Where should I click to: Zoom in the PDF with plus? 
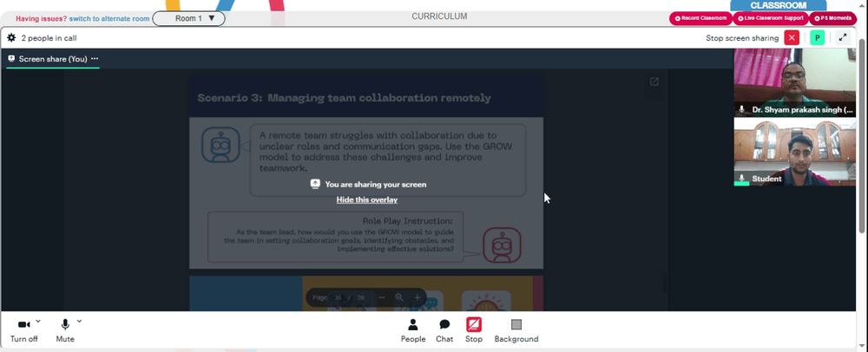[418, 298]
